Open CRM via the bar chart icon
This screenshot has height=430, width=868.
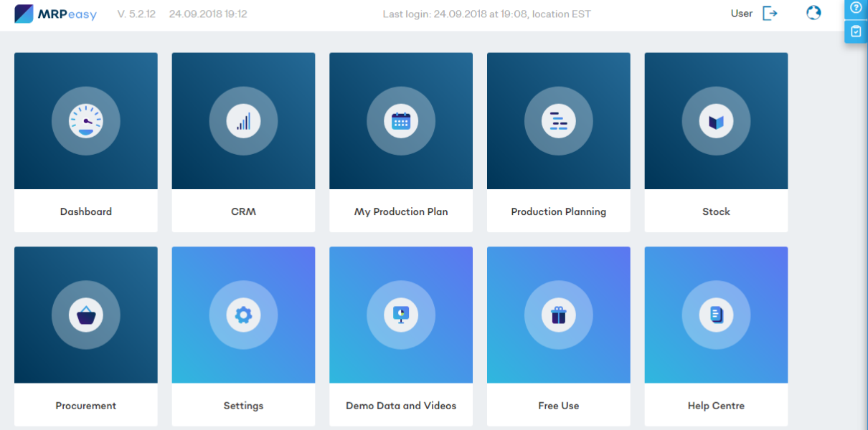tap(243, 121)
